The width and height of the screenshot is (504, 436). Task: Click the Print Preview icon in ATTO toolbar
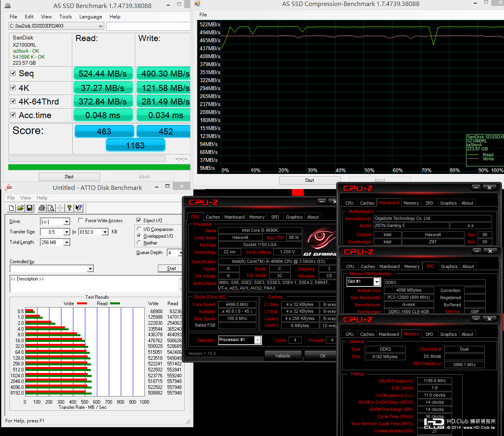[51, 208]
